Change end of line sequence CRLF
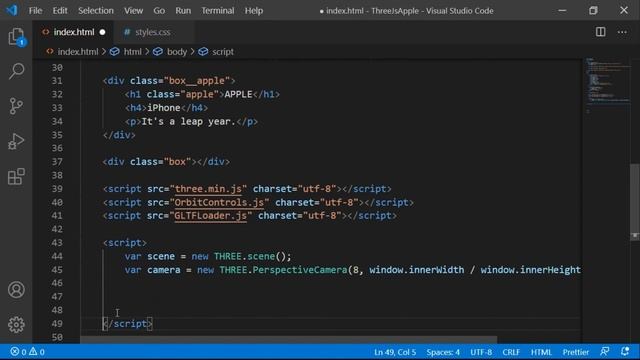The width and height of the screenshot is (640, 360). [511, 351]
